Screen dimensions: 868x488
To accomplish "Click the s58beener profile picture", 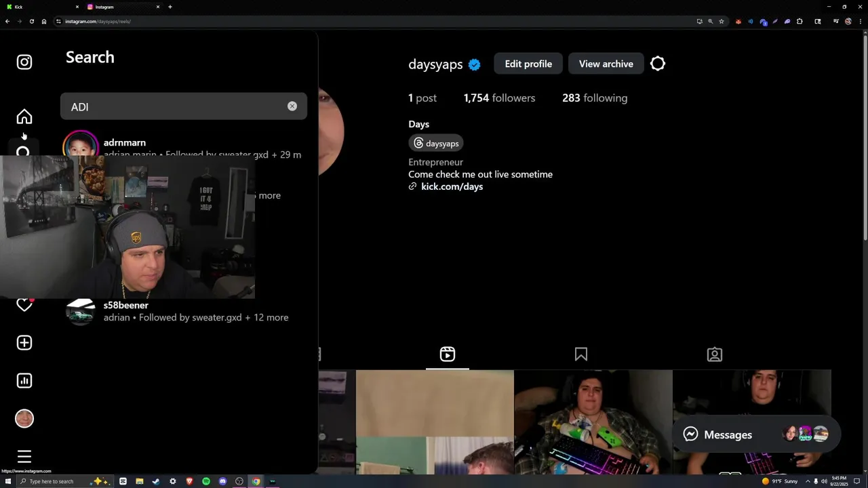I will tap(81, 312).
